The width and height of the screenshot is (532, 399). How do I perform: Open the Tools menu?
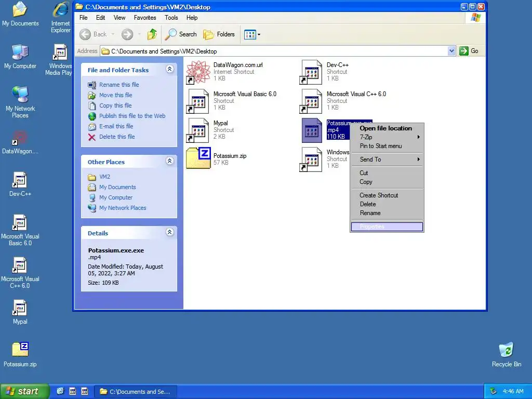pos(171,18)
